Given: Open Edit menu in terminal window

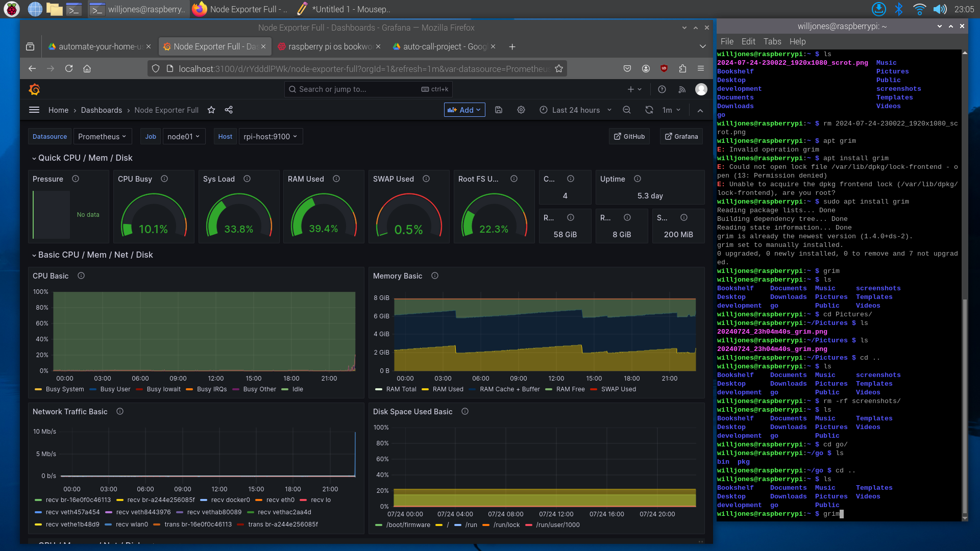Looking at the screenshot, I should tap(748, 41).
